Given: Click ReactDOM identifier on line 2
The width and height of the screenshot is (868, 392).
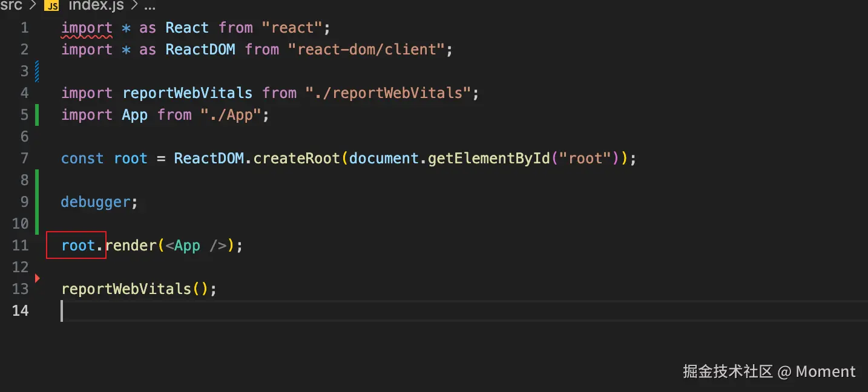Looking at the screenshot, I should 200,50.
